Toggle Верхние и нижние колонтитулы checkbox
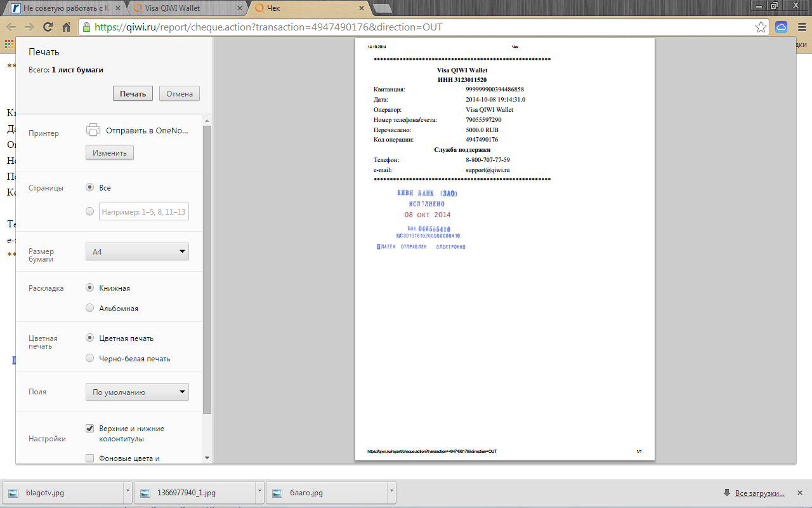The height and width of the screenshot is (508, 812). pos(90,429)
